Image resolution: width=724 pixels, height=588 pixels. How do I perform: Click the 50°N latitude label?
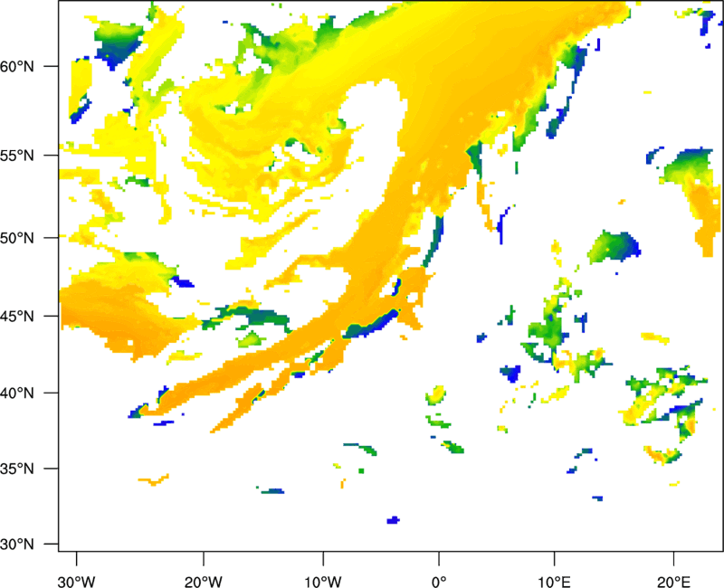(x=17, y=238)
